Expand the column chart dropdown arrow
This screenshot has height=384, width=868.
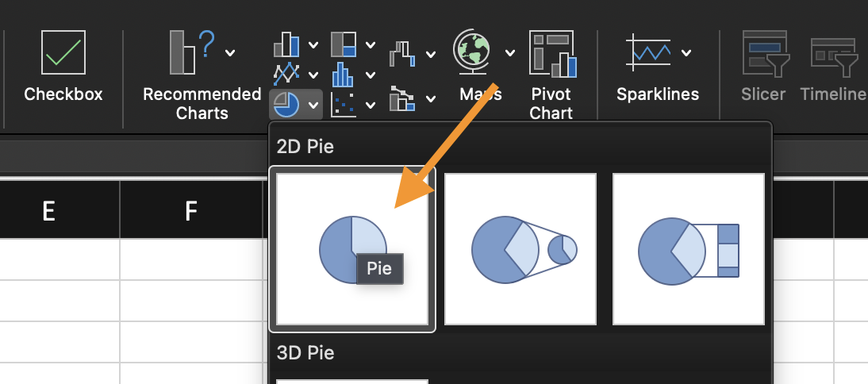pyautogui.click(x=313, y=45)
